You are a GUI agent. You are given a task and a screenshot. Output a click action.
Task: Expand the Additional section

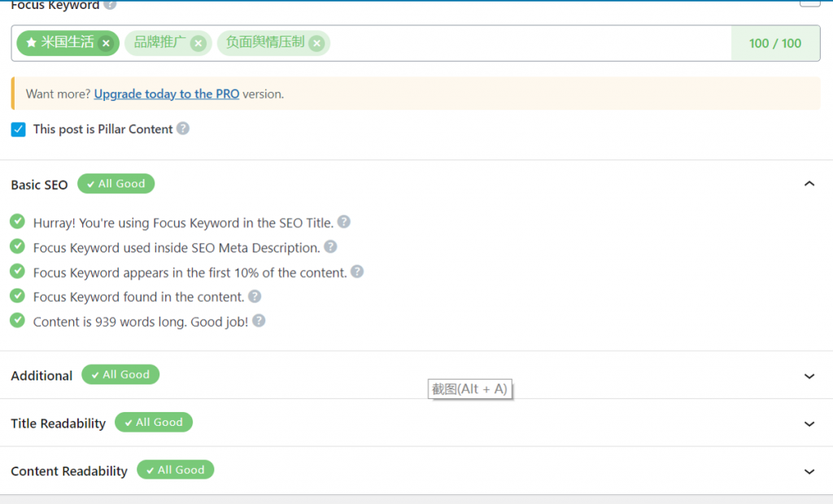(x=809, y=376)
